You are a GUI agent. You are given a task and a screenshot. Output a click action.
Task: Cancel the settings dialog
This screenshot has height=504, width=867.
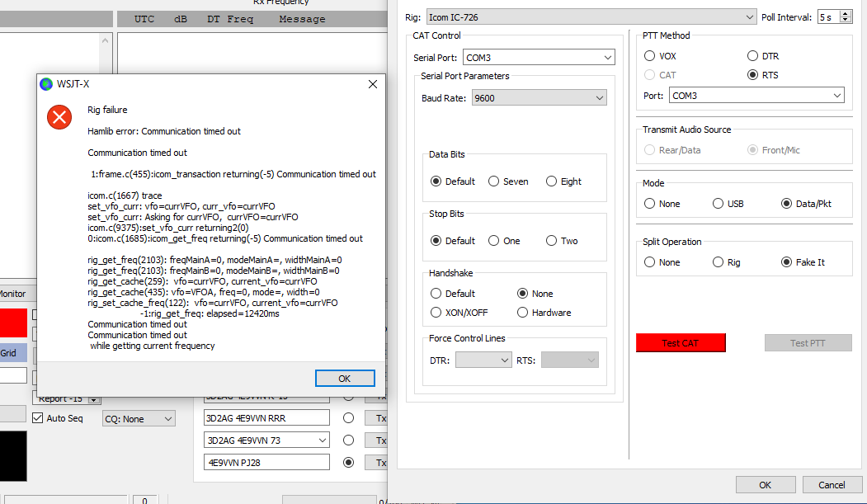(x=832, y=485)
